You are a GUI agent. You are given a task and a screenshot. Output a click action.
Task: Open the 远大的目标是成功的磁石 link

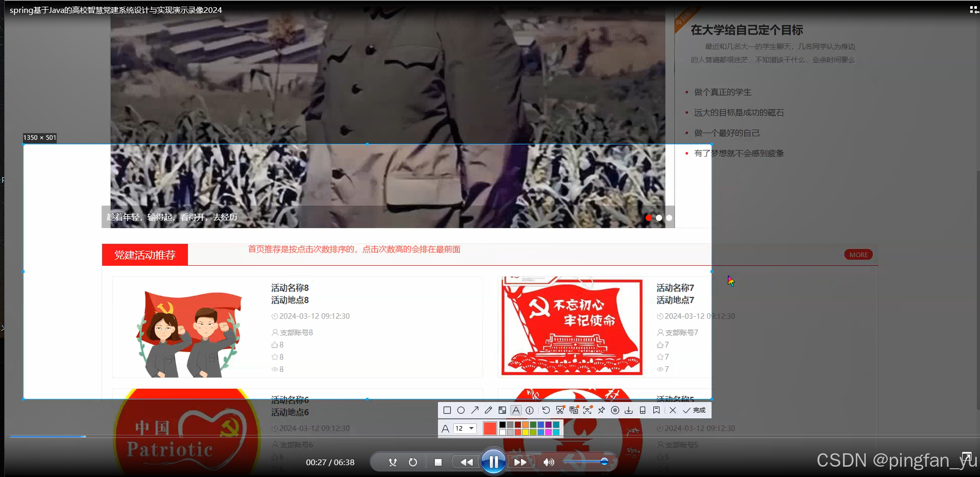[x=739, y=112]
